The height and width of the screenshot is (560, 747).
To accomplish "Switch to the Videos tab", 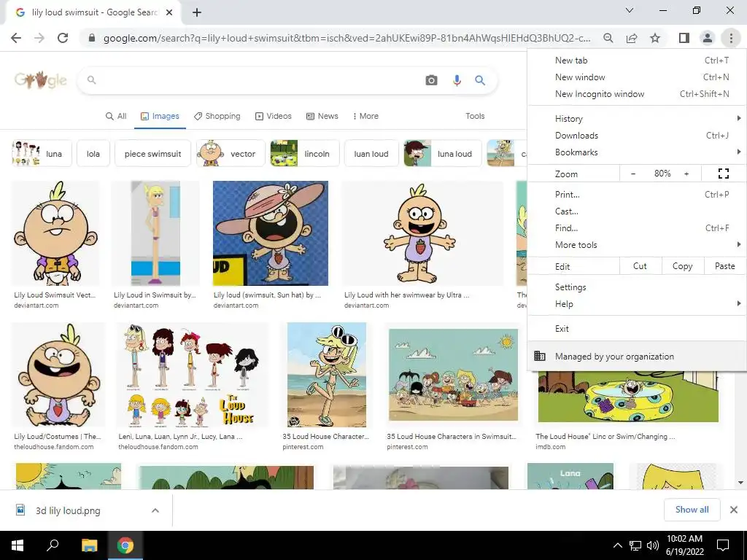I will [274, 116].
